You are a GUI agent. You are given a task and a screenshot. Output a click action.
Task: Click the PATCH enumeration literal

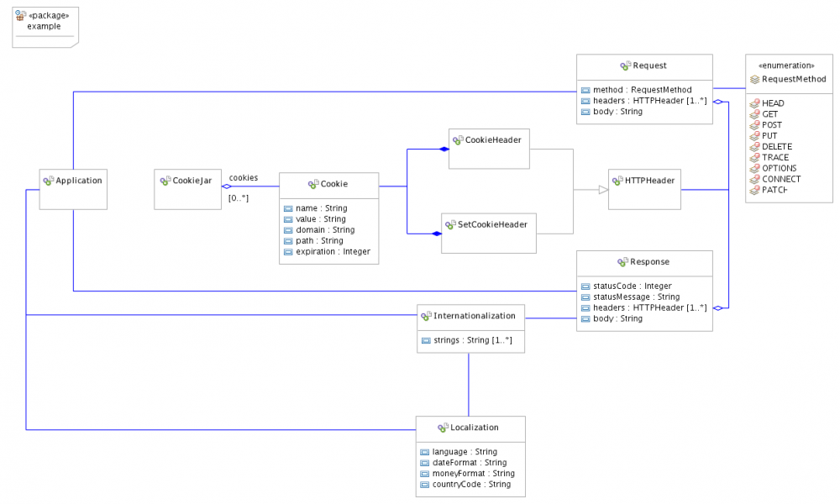pos(774,191)
